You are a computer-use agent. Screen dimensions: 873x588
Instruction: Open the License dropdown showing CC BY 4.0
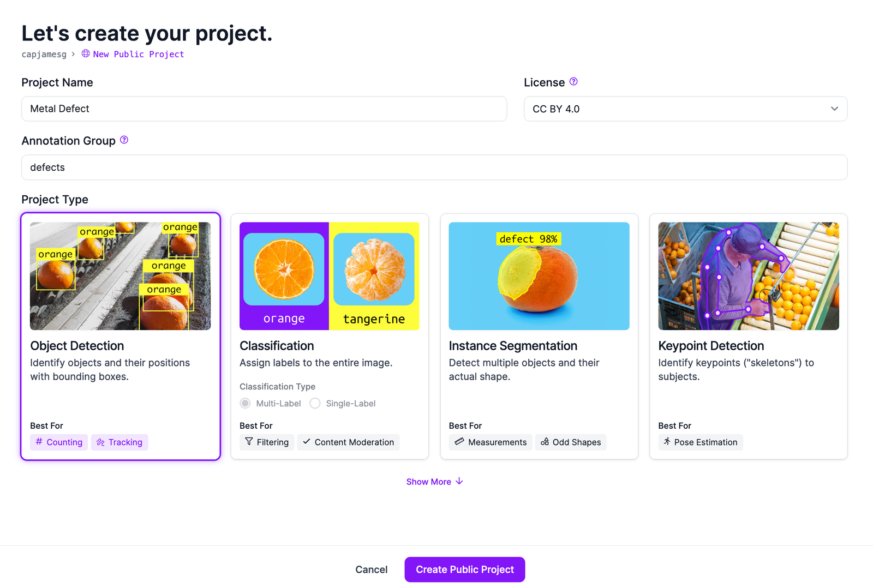pyautogui.click(x=685, y=109)
